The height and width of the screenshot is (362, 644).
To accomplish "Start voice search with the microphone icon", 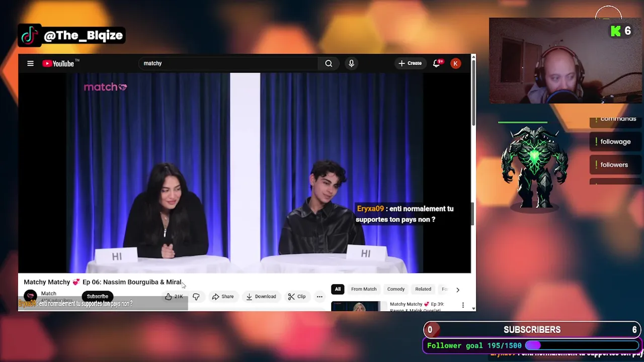I will (x=351, y=63).
